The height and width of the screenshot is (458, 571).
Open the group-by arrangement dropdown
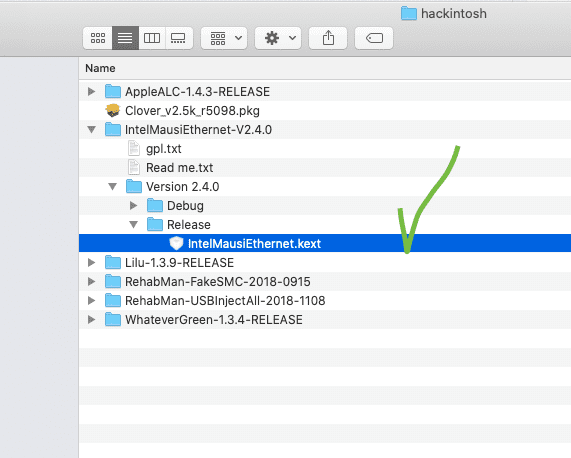click(x=224, y=38)
